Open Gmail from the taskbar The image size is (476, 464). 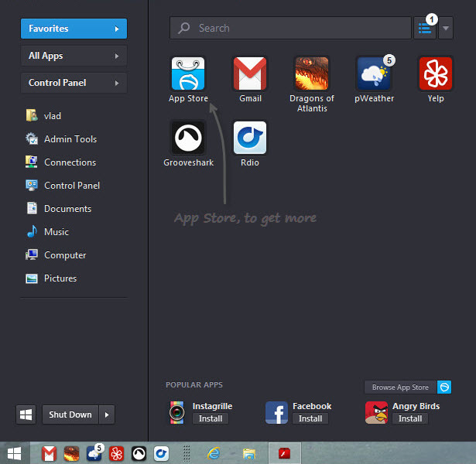(49, 454)
